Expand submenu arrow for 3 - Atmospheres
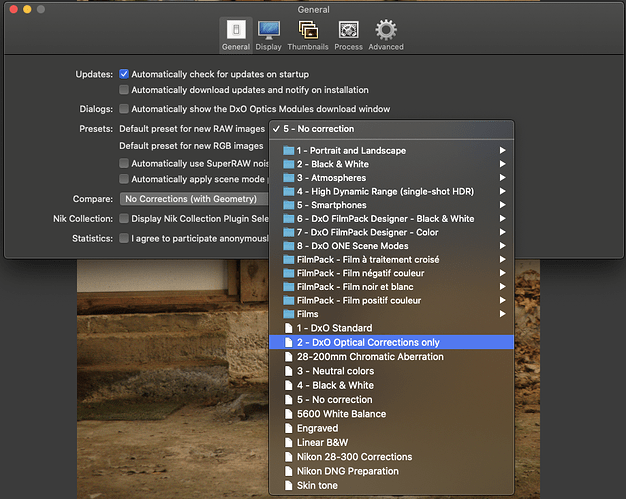This screenshot has height=499, width=626. tap(503, 178)
